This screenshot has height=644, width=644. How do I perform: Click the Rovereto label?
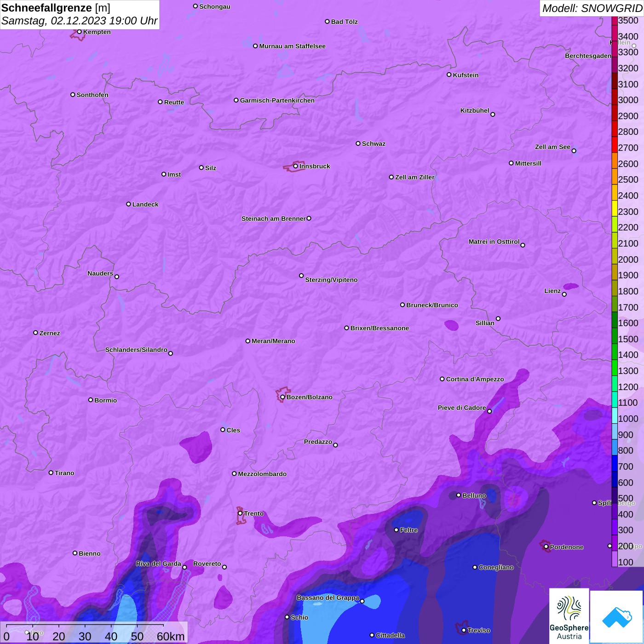point(207,563)
